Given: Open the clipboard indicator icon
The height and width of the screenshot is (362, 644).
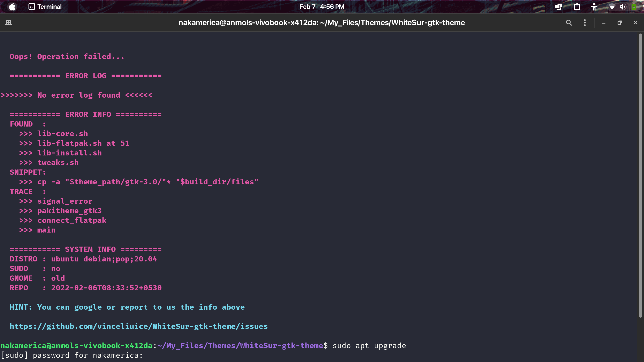Looking at the screenshot, I should (577, 7).
